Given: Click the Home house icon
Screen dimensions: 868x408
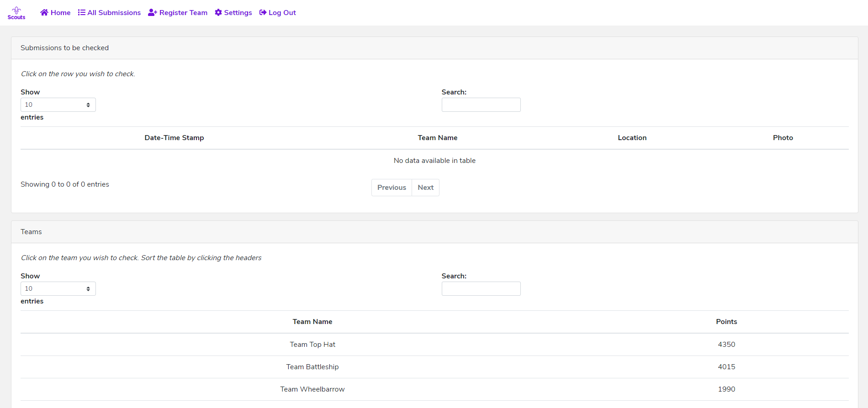Looking at the screenshot, I should click(x=44, y=12).
